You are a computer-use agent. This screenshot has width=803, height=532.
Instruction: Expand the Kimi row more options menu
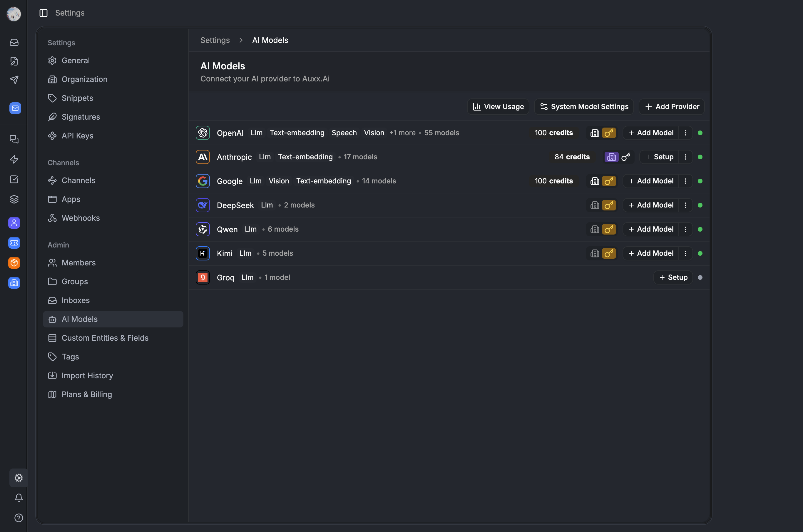(686, 253)
